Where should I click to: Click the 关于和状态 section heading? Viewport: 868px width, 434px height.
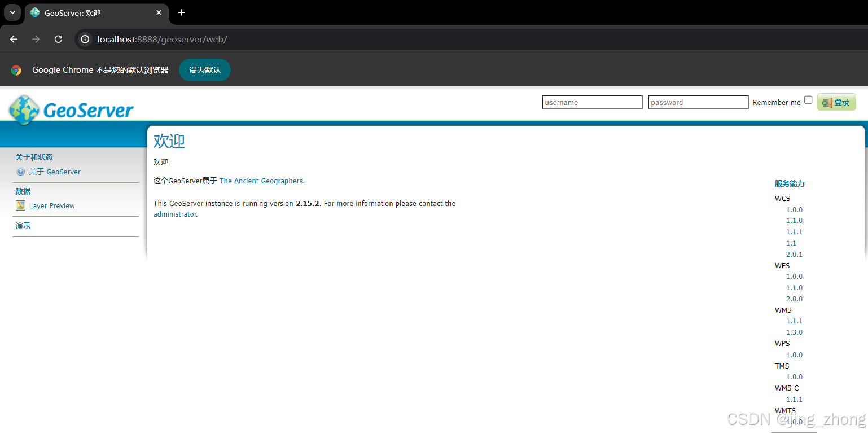coord(34,157)
